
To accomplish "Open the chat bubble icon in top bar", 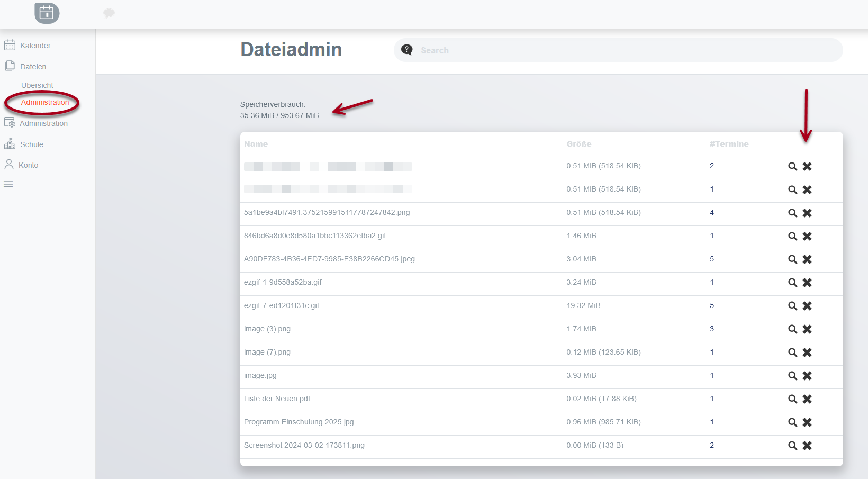I will tap(109, 13).
